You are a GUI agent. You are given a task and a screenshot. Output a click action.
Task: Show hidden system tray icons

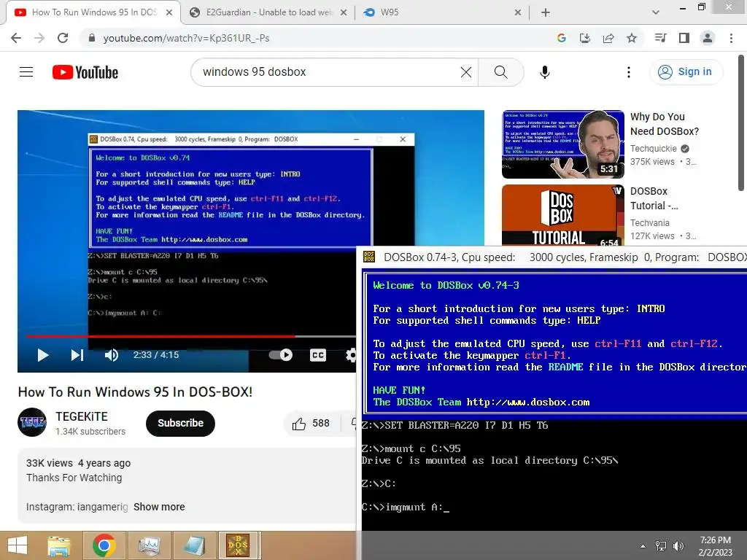click(643, 546)
